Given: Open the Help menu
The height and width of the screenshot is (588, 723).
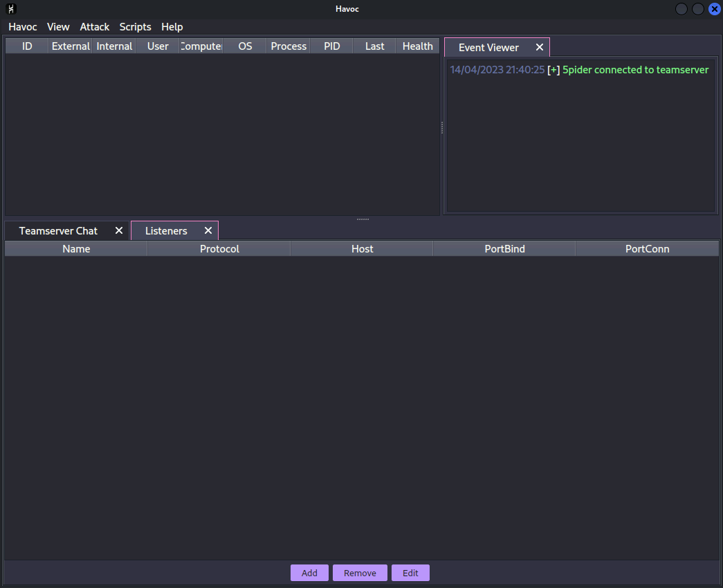Looking at the screenshot, I should pyautogui.click(x=172, y=27).
